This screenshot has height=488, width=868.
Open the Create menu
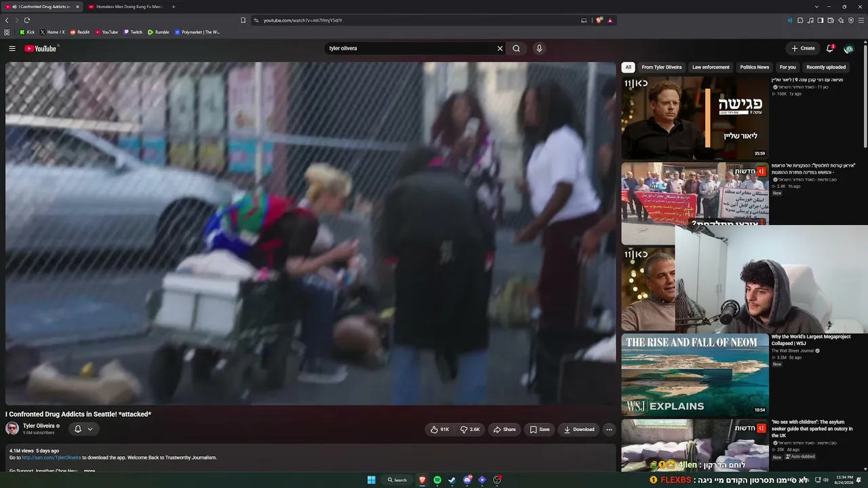(803, 48)
